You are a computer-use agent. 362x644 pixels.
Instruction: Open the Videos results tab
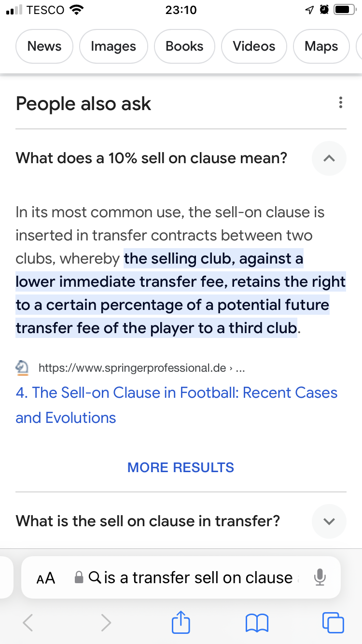click(254, 46)
